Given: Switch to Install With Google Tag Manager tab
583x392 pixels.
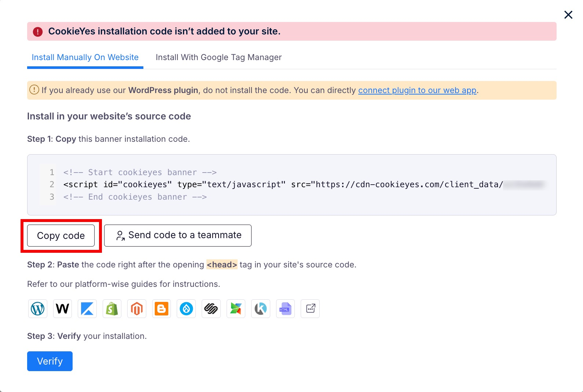Looking at the screenshot, I should pyautogui.click(x=219, y=58).
